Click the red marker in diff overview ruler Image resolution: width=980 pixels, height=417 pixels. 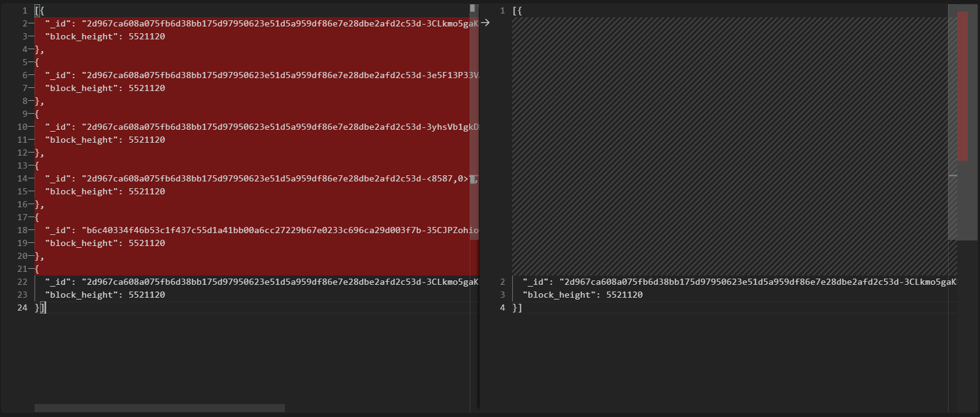pos(962,86)
